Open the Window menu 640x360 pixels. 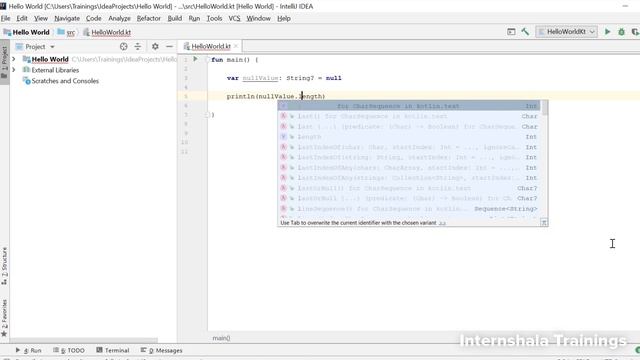pyautogui.click(x=258, y=18)
